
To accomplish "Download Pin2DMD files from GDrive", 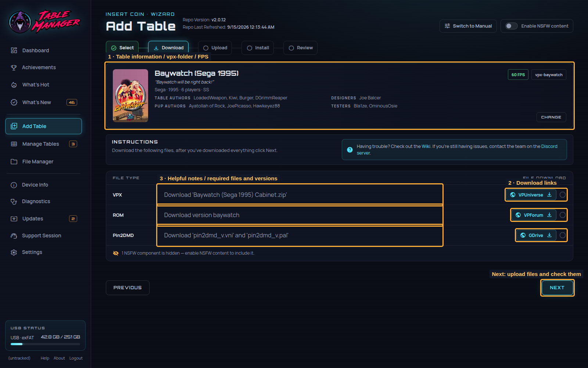I will click(x=536, y=235).
